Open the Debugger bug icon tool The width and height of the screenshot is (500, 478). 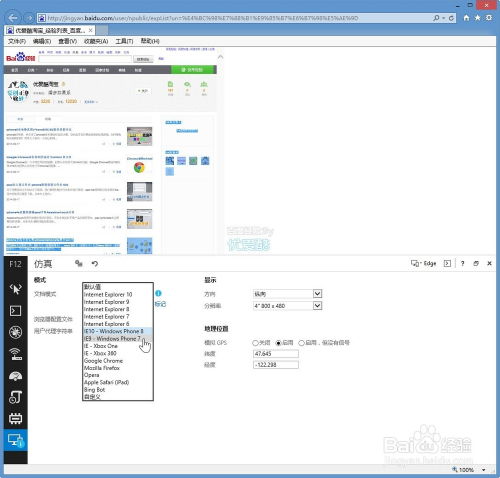coord(16,332)
